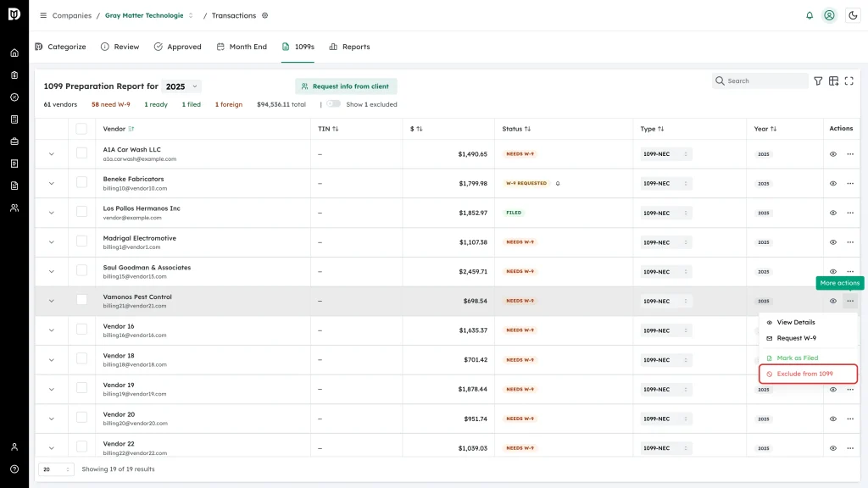Open more actions for Madrigal Electromotive

(850, 241)
